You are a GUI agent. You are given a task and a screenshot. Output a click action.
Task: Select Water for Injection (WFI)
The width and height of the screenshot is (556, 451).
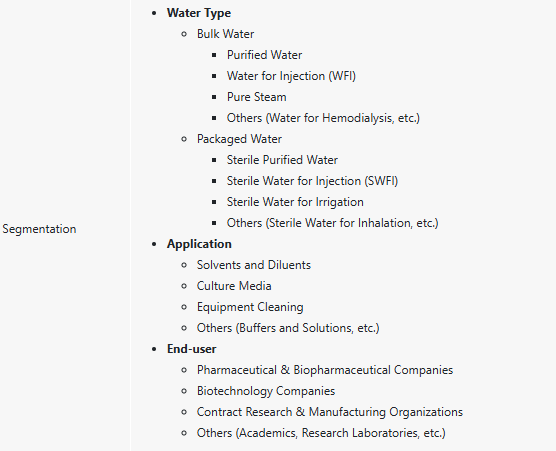coord(291,76)
